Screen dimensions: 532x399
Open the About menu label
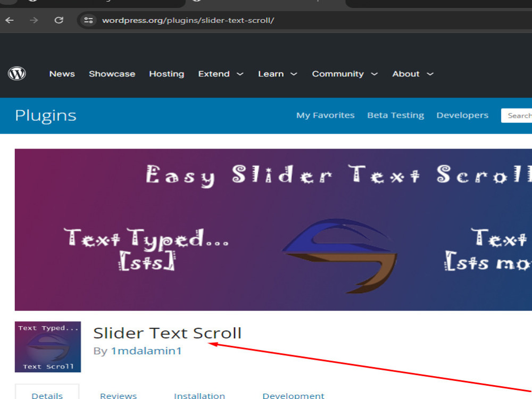tap(406, 74)
